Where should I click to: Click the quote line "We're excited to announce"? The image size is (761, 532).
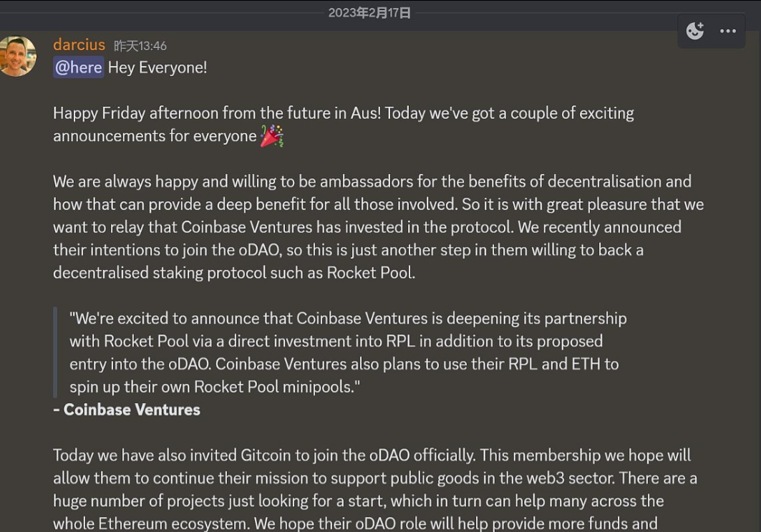click(x=348, y=318)
